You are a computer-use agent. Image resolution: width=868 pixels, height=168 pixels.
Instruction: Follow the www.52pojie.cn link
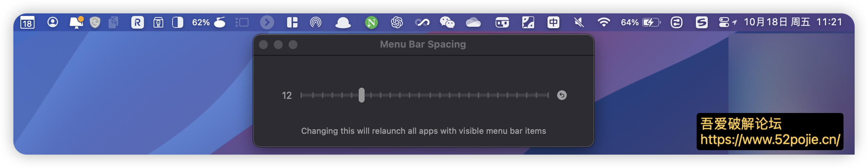tap(770, 140)
